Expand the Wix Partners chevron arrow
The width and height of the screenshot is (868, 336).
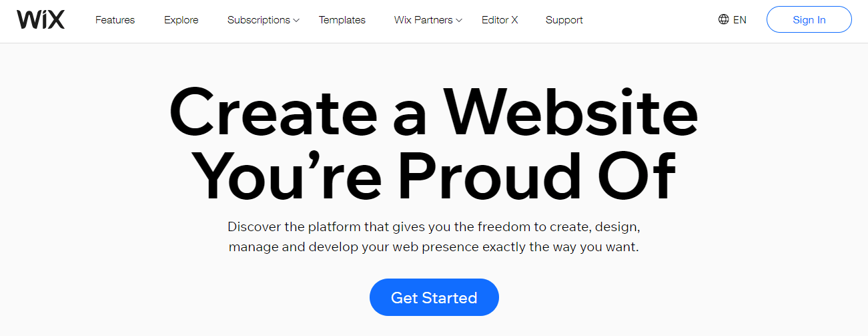pyautogui.click(x=459, y=20)
